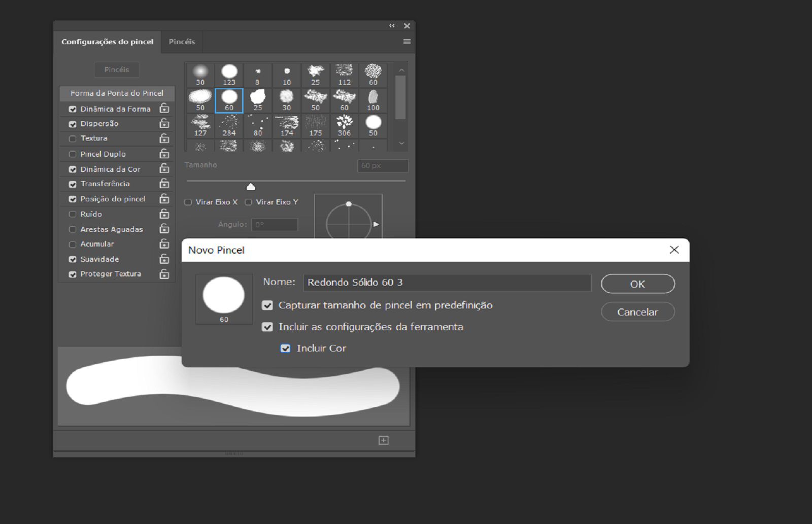Enable the Textura checkbox
This screenshot has height=524, width=812.
point(73,138)
